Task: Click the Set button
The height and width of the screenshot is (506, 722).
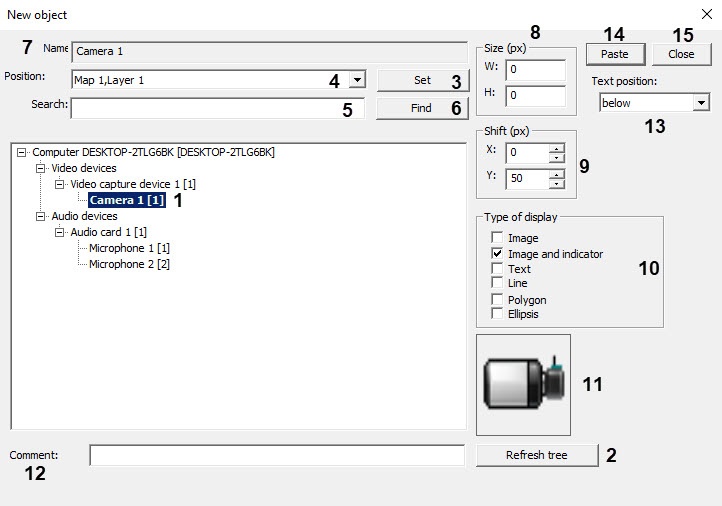Action: point(423,80)
